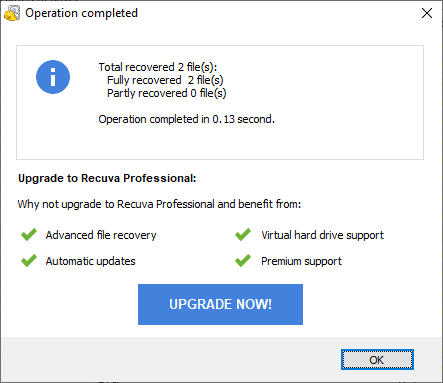Click the OK button
Viewport: 443px width, 383px height.
click(x=377, y=360)
